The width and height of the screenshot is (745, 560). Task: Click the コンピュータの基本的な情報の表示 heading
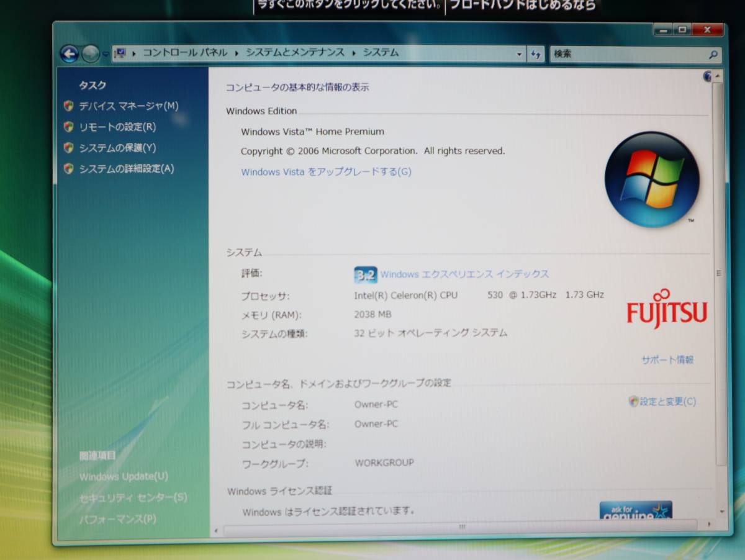pos(297,88)
